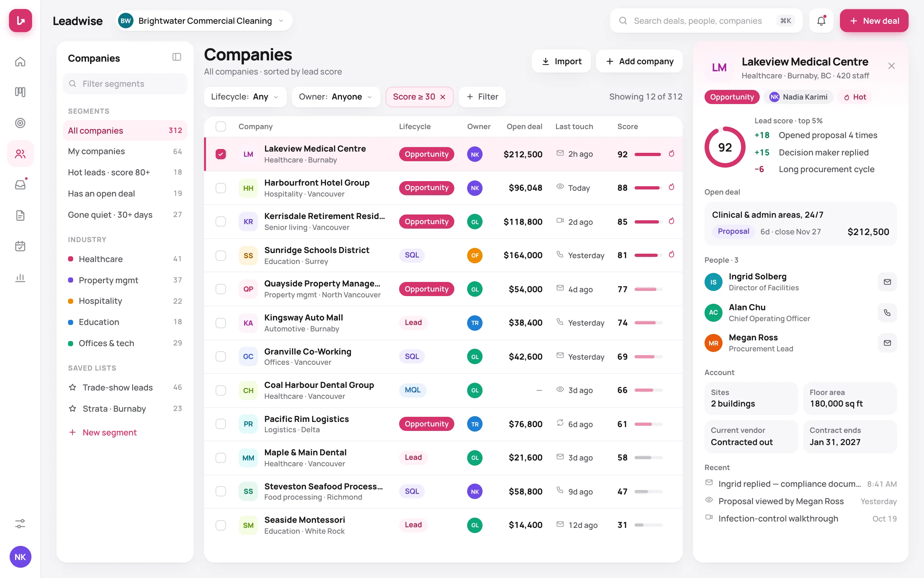The height and width of the screenshot is (578, 924).
Task: Email Megan Ross using envelope icon
Action: coord(887,343)
